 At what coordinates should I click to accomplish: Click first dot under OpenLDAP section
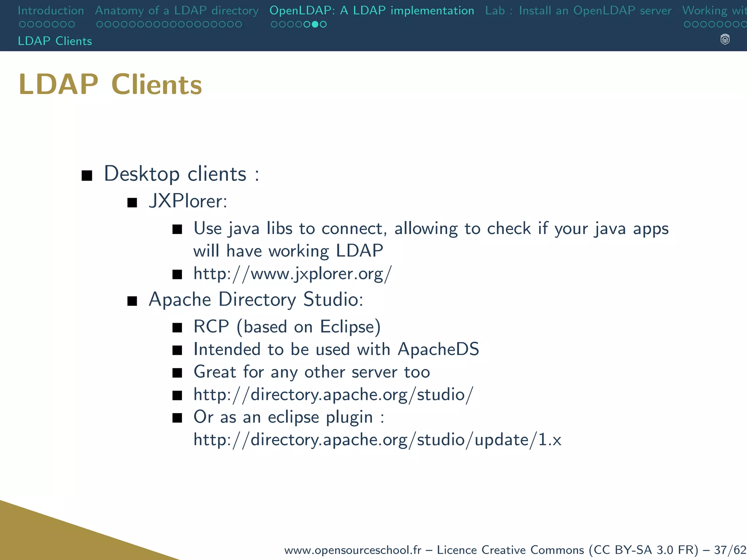coord(274,24)
